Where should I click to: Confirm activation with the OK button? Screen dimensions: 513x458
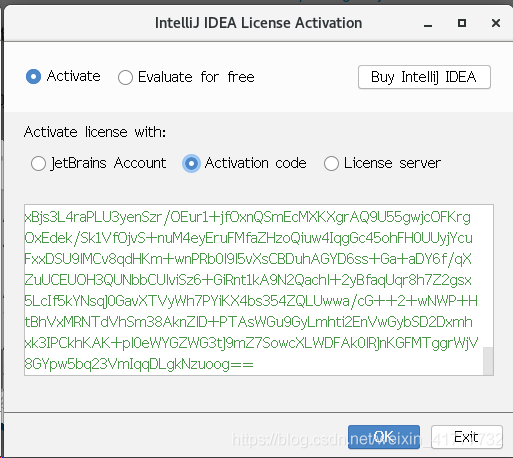click(x=384, y=437)
